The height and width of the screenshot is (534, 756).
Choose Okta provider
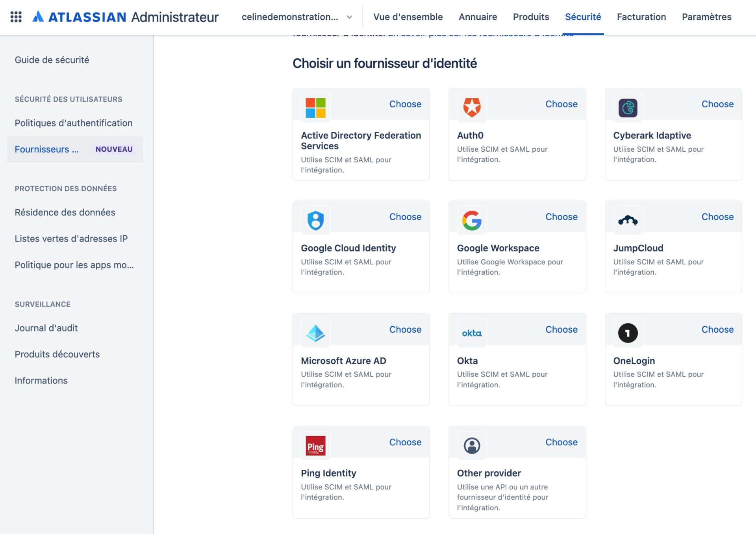pos(561,329)
